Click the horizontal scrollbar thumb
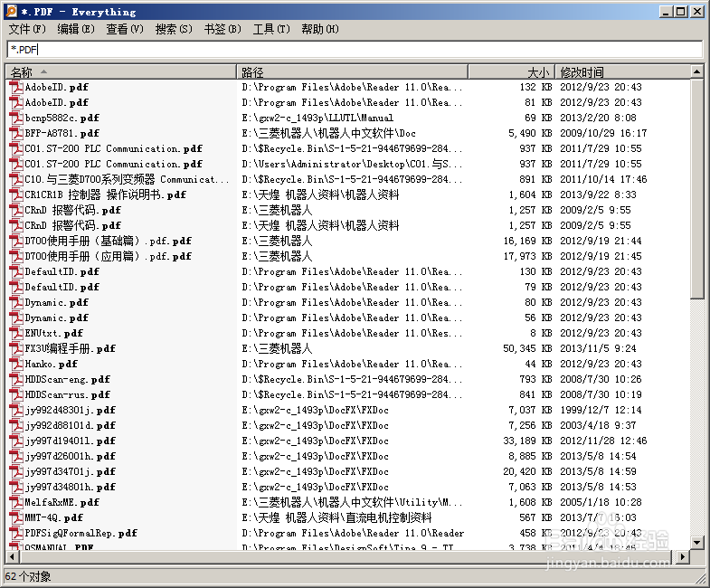This screenshot has width=710, height=588. pyautogui.click(x=344, y=556)
